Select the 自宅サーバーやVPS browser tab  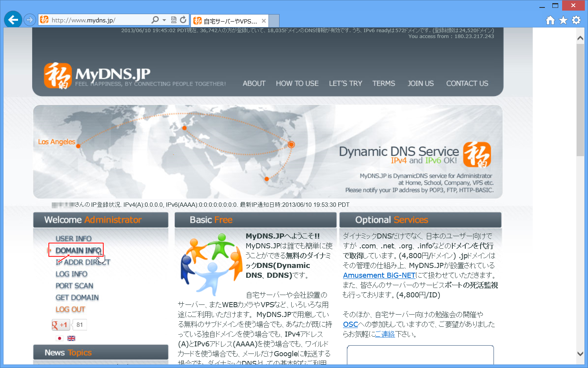(x=227, y=21)
